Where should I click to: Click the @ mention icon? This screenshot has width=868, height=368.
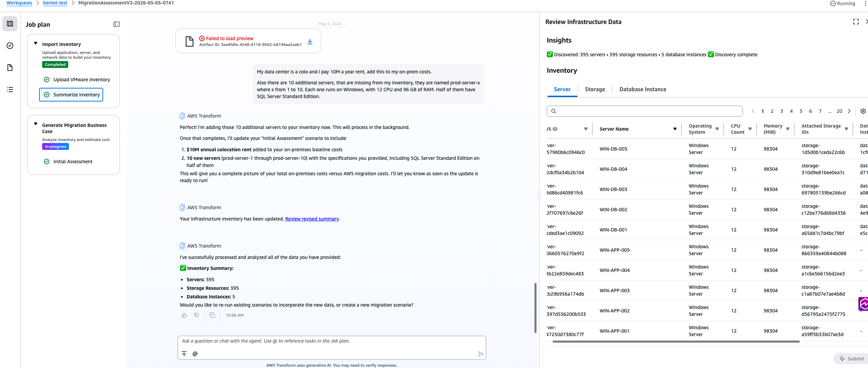[x=195, y=354]
